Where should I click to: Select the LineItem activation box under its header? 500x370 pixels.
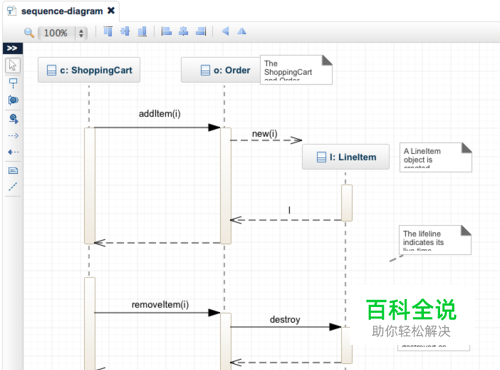point(347,203)
